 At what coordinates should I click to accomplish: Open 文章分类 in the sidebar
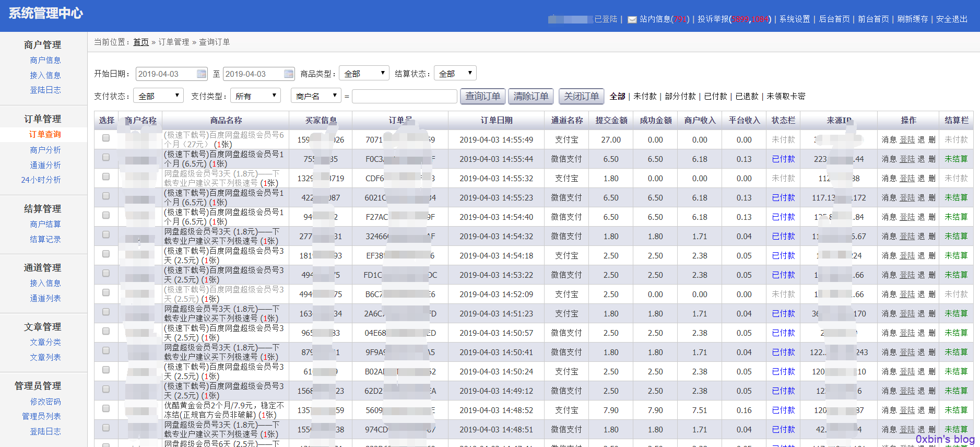point(45,342)
